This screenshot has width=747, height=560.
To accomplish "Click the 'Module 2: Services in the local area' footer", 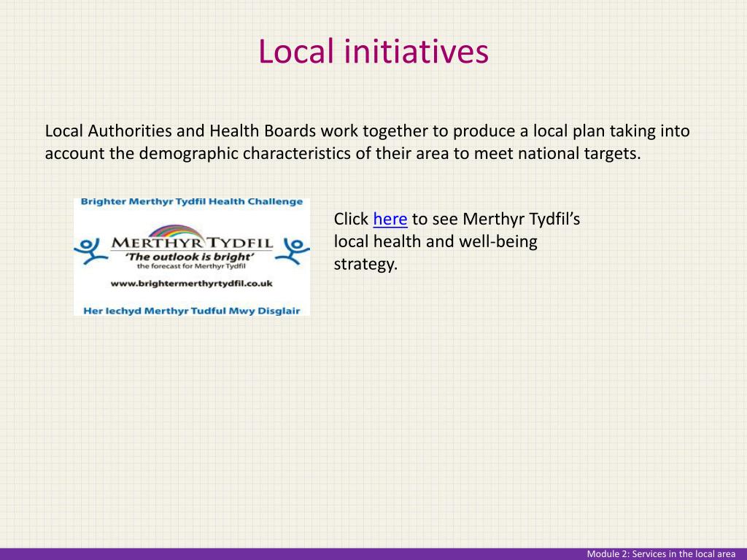I will coord(661,554).
